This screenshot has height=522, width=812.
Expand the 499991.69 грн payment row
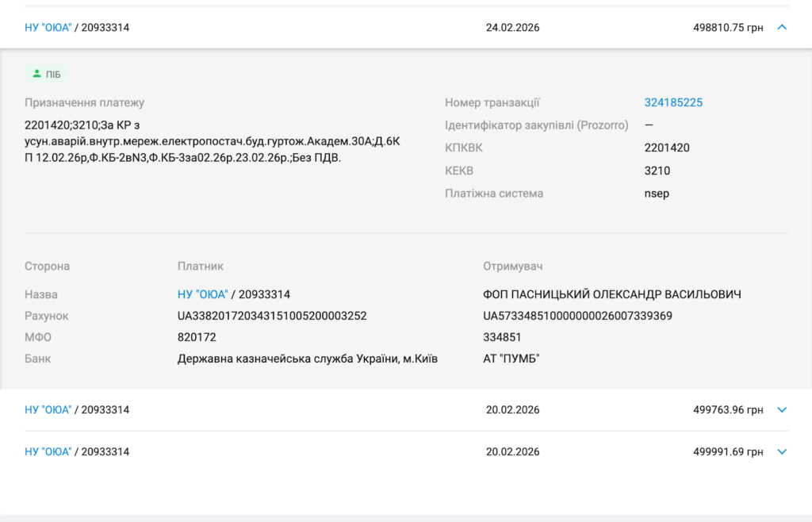tap(782, 452)
